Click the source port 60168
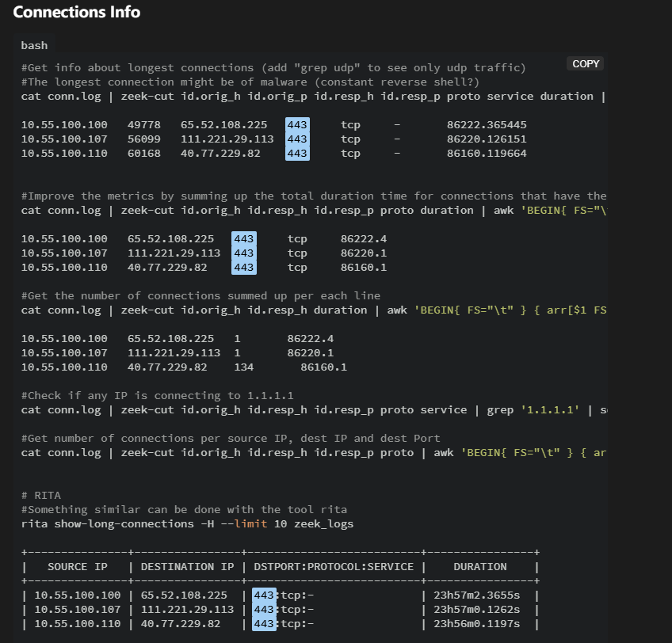This screenshot has height=643, width=672. click(144, 154)
